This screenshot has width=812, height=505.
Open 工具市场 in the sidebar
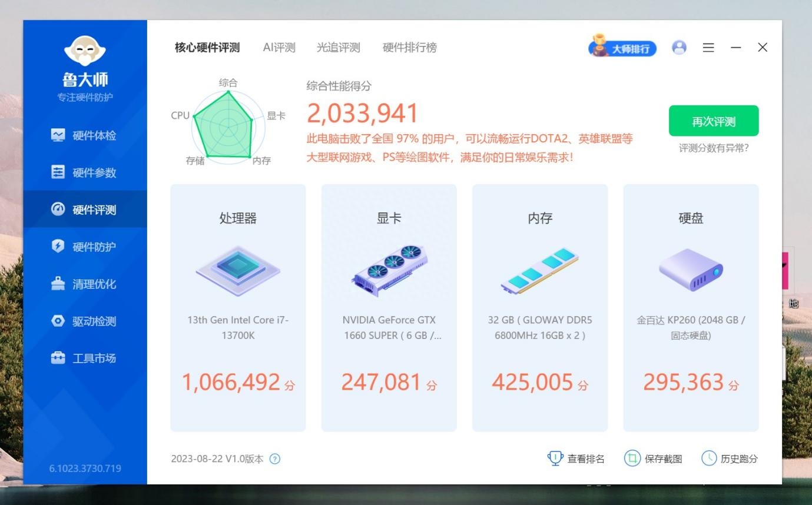[85, 358]
